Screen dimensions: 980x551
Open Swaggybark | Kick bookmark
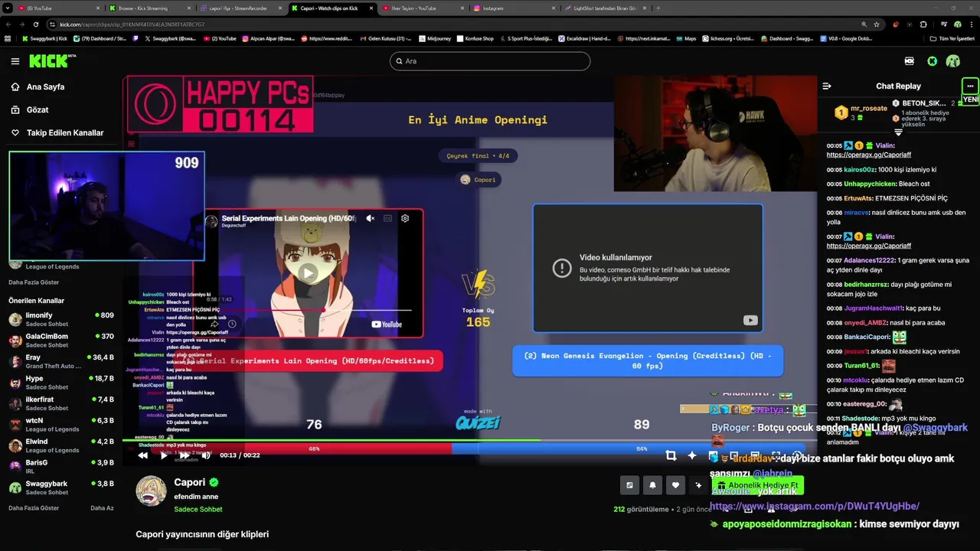pos(44,38)
